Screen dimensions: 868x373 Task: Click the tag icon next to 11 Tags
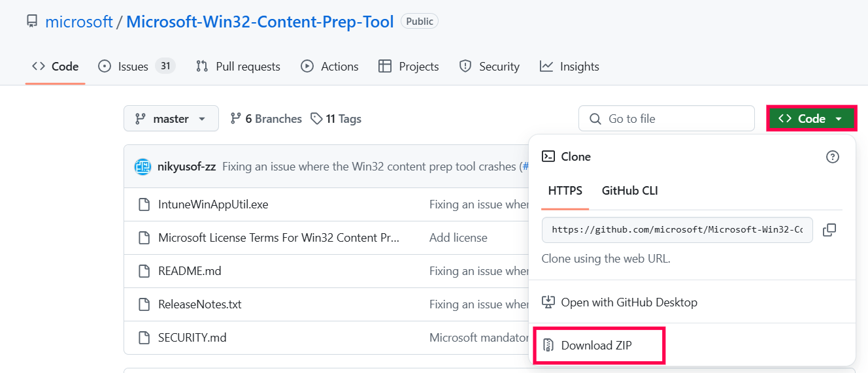316,119
